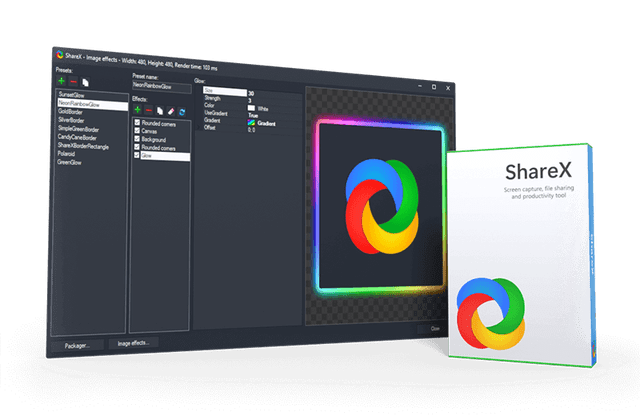Image resolution: width=640 pixels, height=420 pixels.
Task: Refresh the preview with the blue arrows icon
Action: point(182,112)
